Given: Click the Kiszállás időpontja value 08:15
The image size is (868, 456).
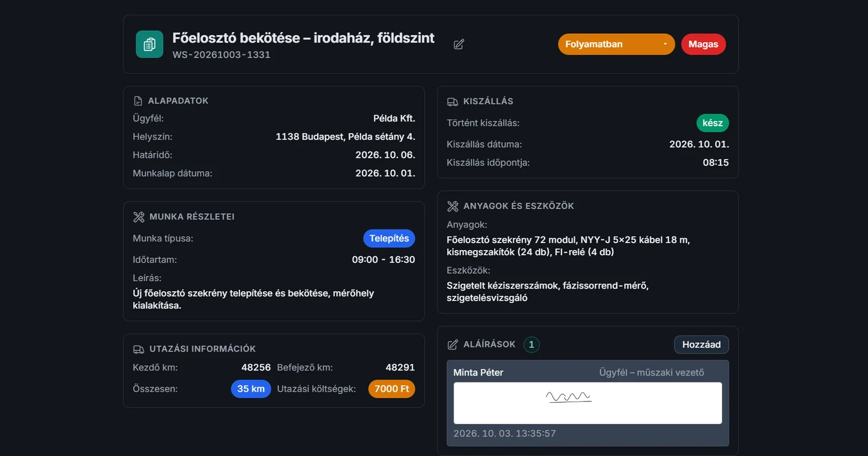Looking at the screenshot, I should click(716, 163).
